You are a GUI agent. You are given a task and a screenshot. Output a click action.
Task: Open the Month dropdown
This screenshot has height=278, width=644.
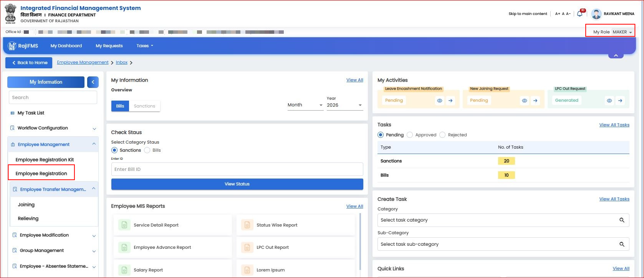click(305, 105)
